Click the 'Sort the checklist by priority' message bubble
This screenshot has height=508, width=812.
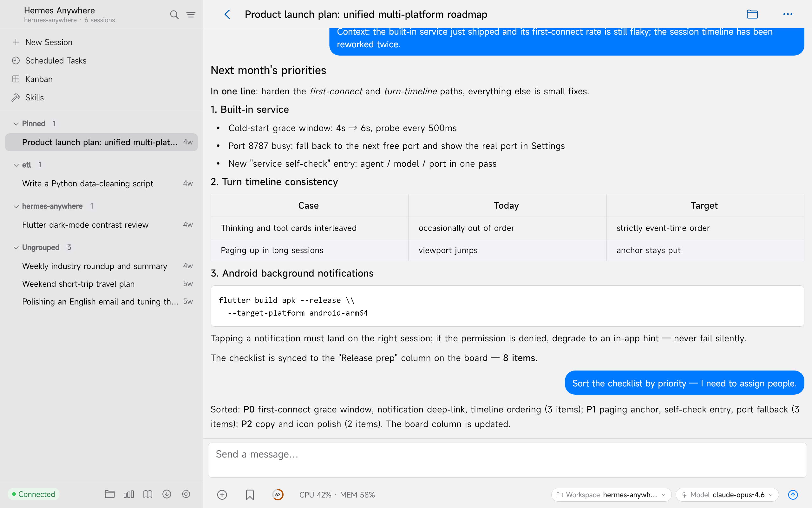pyautogui.click(x=684, y=383)
